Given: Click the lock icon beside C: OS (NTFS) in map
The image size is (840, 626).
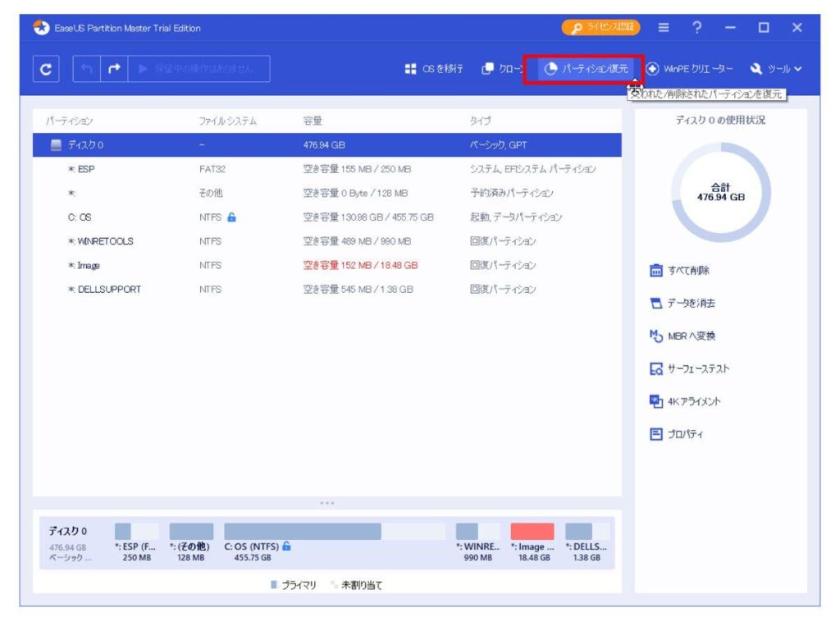Looking at the screenshot, I should [286, 546].
